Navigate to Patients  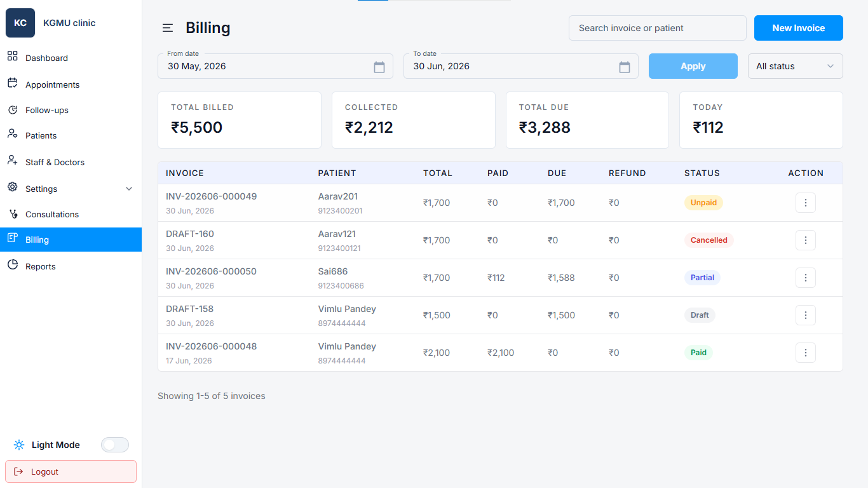coord(71,135)
